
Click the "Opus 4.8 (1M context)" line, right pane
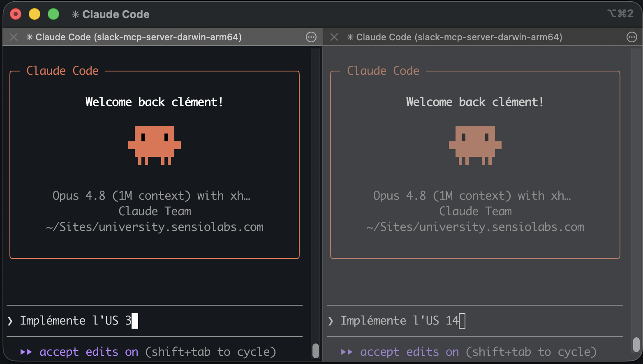pyautogui.click(x=472, y=196)
